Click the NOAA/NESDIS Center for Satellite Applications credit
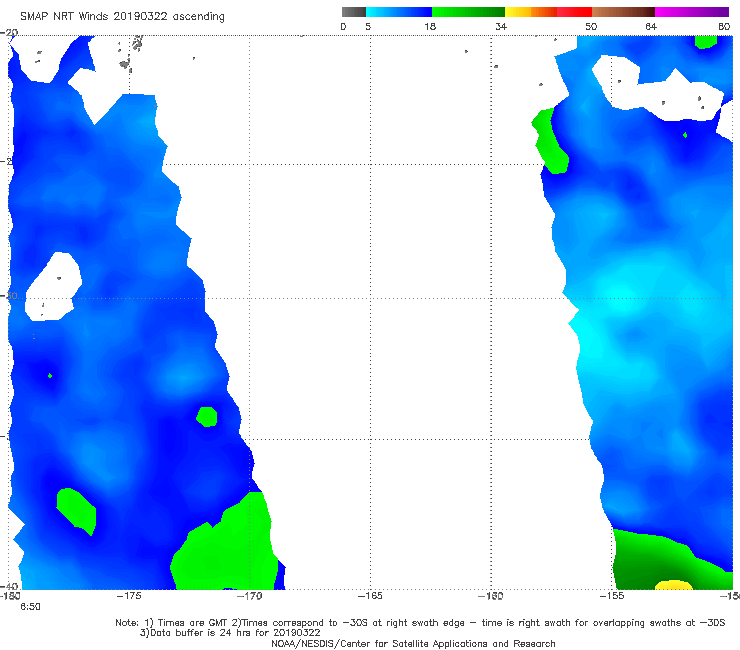 tap(413, 643)
